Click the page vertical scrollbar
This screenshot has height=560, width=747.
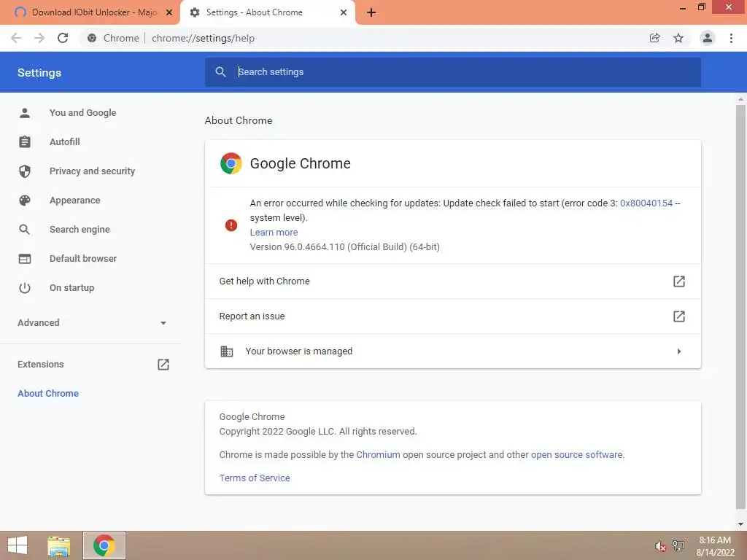(x=740, y=307)
